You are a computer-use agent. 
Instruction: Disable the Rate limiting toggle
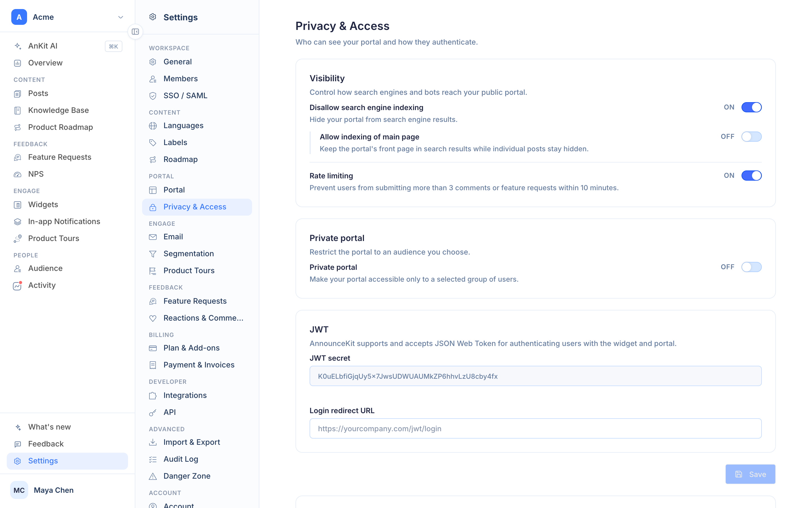(751, 176)
